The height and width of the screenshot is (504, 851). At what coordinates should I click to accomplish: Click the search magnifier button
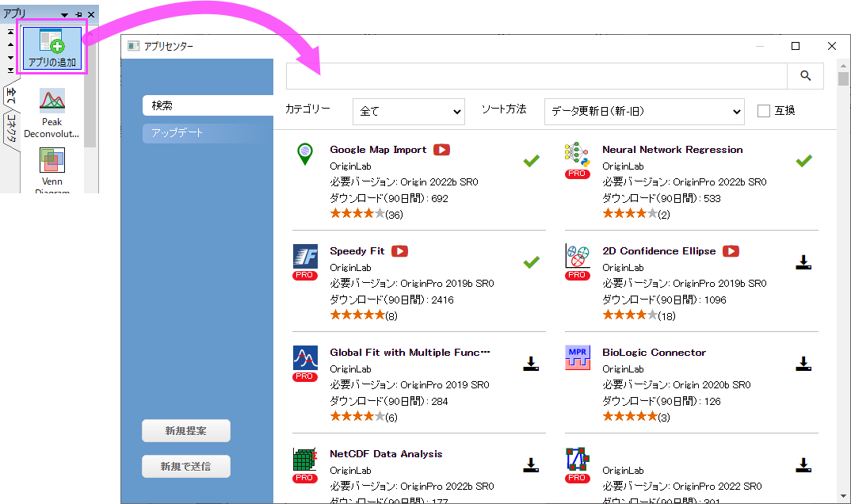(805, 76)
